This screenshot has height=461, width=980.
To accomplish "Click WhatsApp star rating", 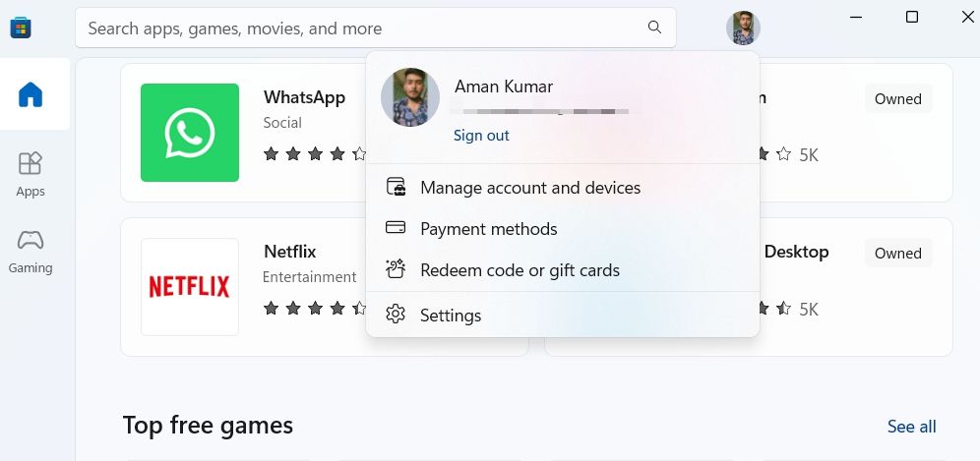I will pyautogui.click(x=315, y=153).
